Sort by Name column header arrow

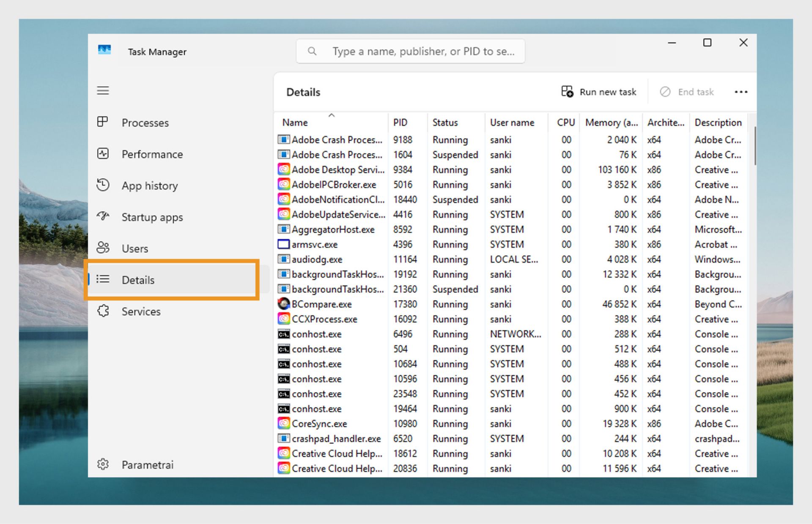(332, 115)
